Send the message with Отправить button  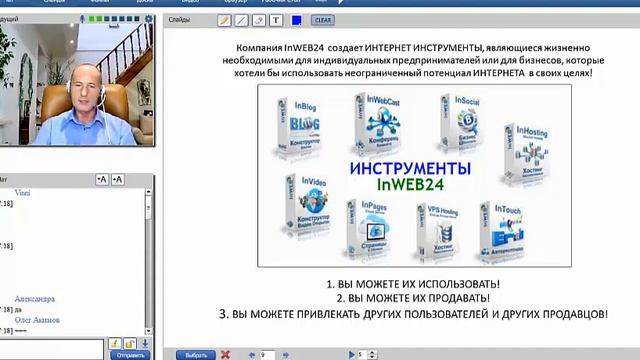[x=130, y=355]
